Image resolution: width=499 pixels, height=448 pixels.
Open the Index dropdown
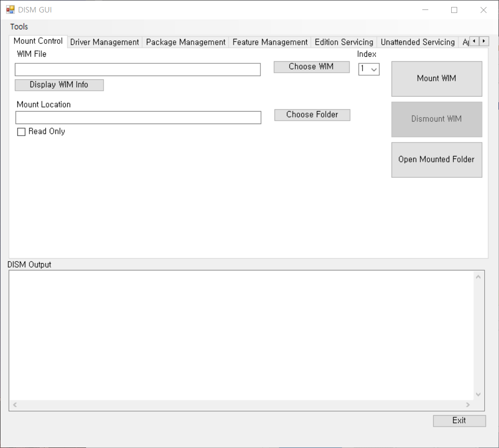click(x=374, y=69)
